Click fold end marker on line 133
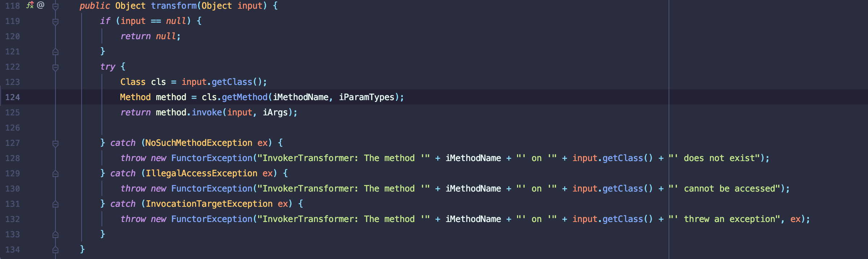The width and height of the screenshot is (868, 259). click(x=55, y=235)
